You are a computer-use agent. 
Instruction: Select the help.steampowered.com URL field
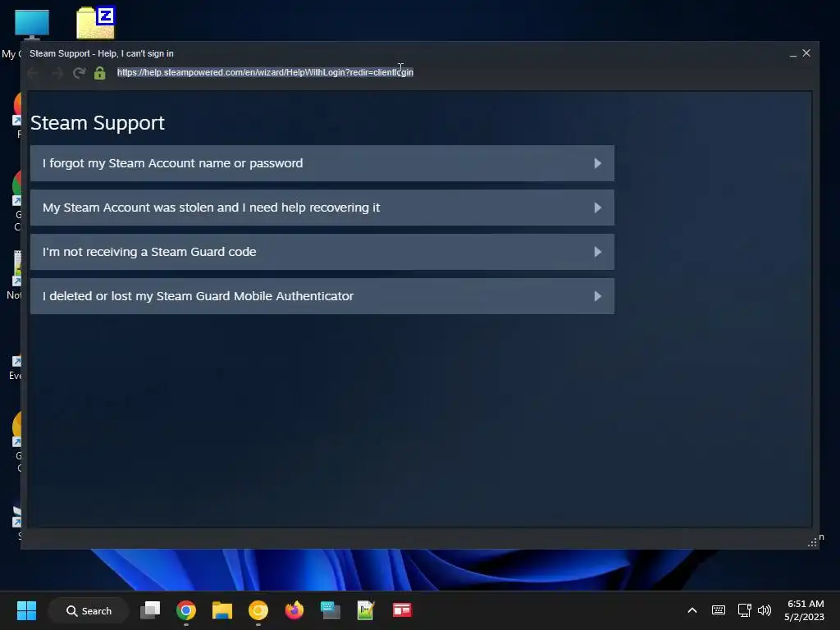point(265,72)
